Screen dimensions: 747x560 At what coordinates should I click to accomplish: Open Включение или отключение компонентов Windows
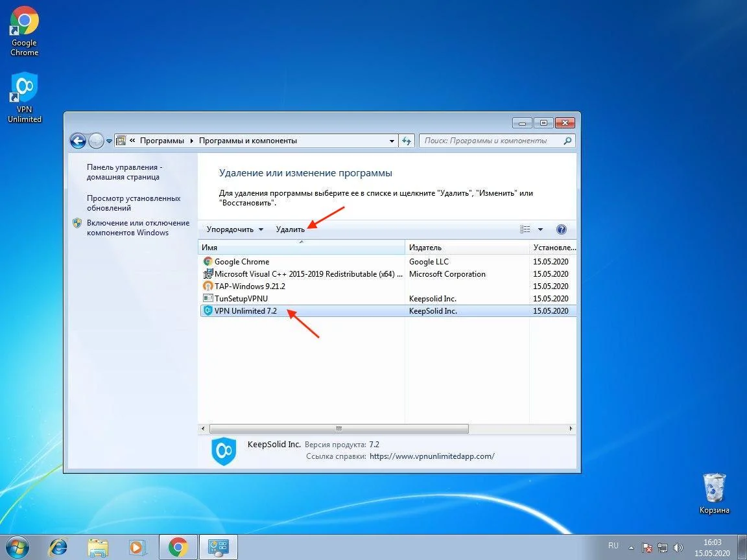(x=137, y=227)
